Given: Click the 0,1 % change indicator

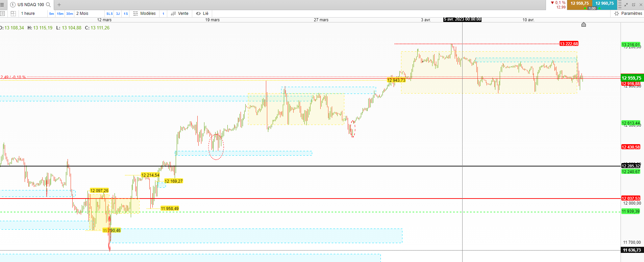Looking at the screenshot, I should [x=558, y=3].
